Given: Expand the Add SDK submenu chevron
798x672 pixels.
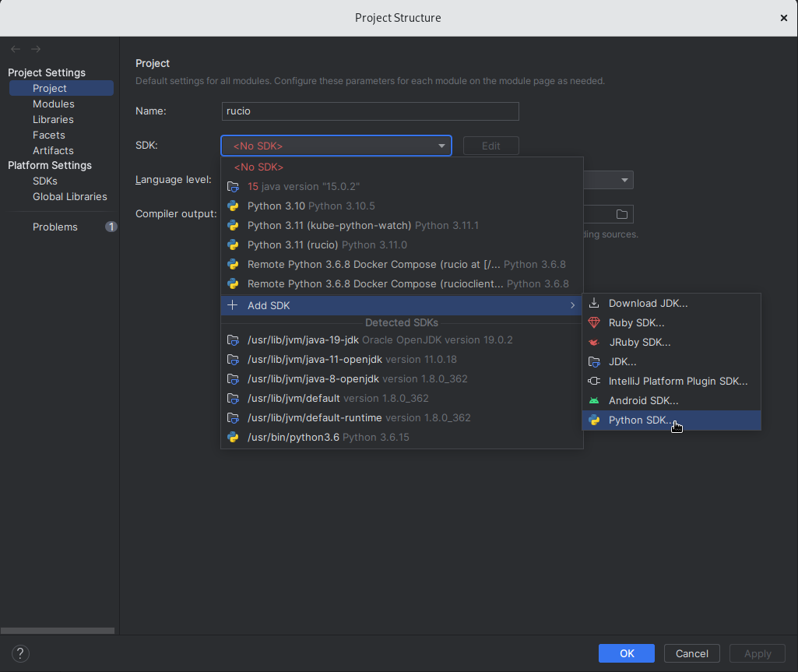Looking at the screenshot, I should [x=573, y=305].
